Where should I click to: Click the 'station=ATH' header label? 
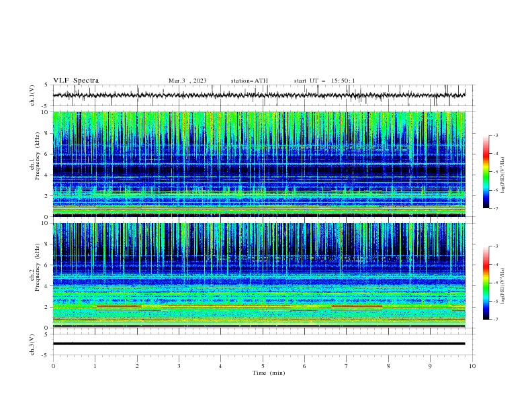(x=249, y=81)
